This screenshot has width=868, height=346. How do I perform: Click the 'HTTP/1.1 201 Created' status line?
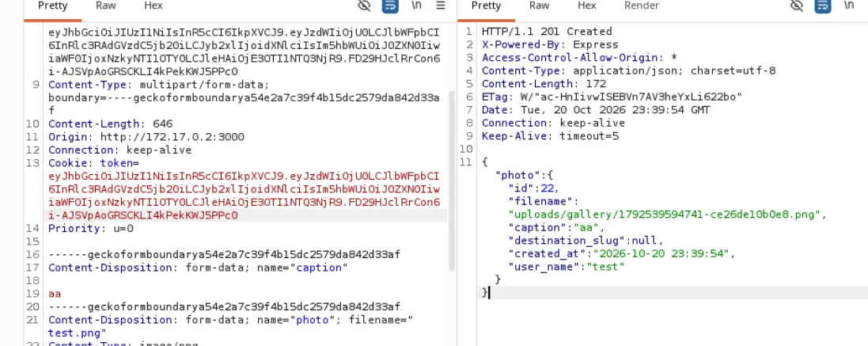(x=547, y=32)
